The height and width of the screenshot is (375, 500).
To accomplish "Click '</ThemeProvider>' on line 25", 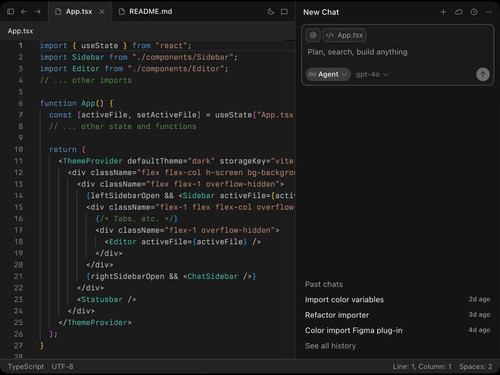I will [x=95, y=322].
